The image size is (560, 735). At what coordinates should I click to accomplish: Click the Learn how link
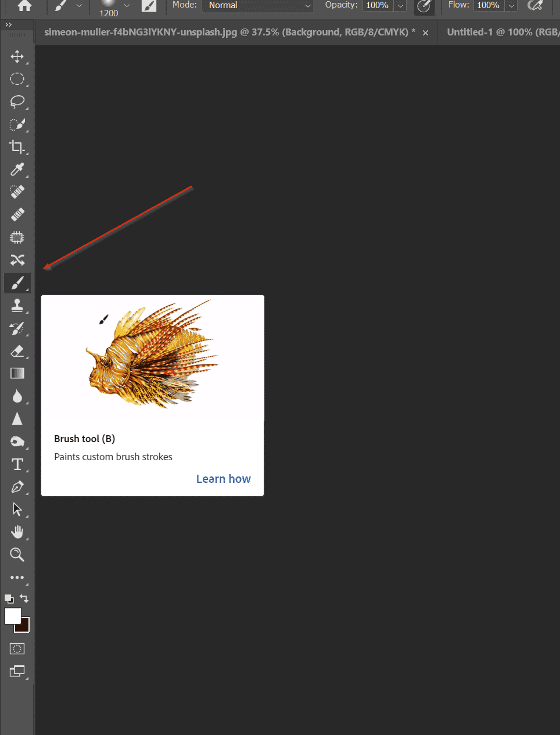coord(223,478)
